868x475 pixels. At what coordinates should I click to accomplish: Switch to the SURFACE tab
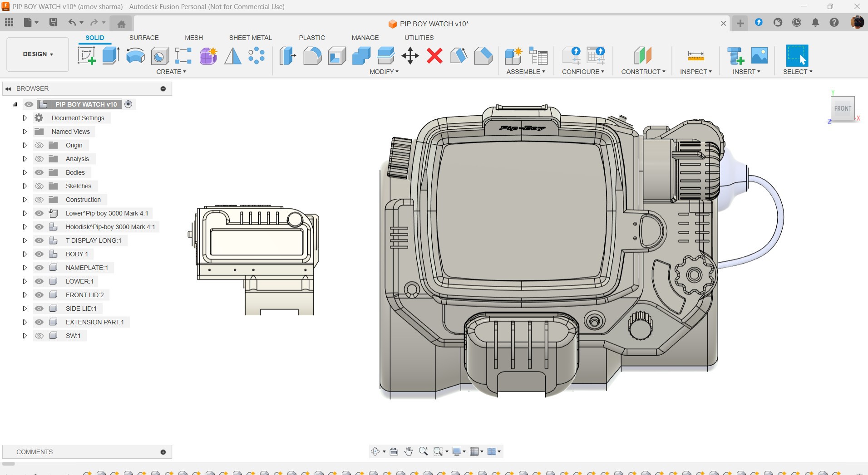(144, 38)
